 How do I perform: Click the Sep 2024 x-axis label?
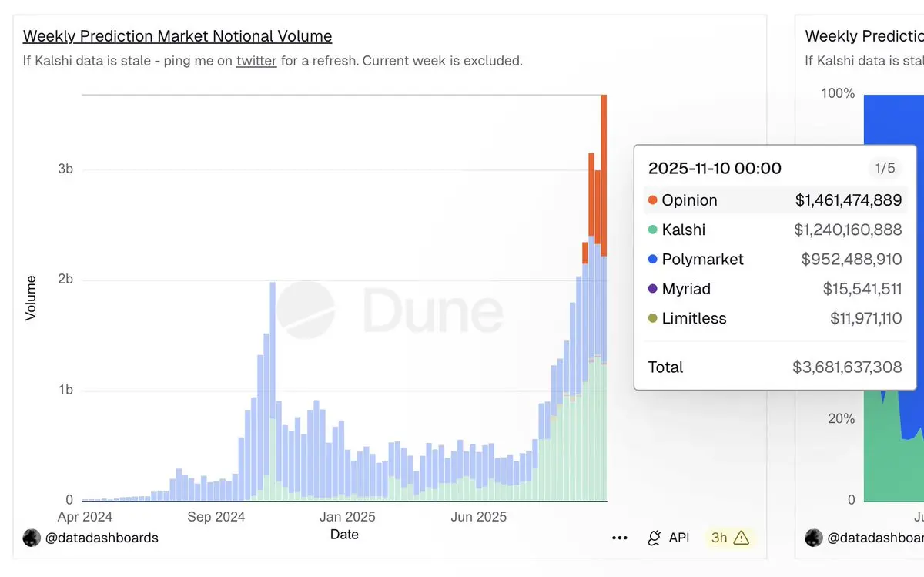point(216,517)
